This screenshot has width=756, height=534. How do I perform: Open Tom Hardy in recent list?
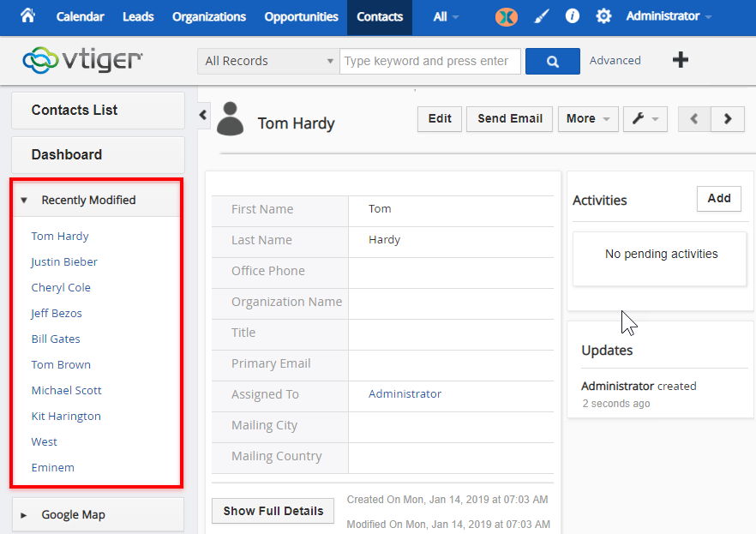[x=60, y=237]
